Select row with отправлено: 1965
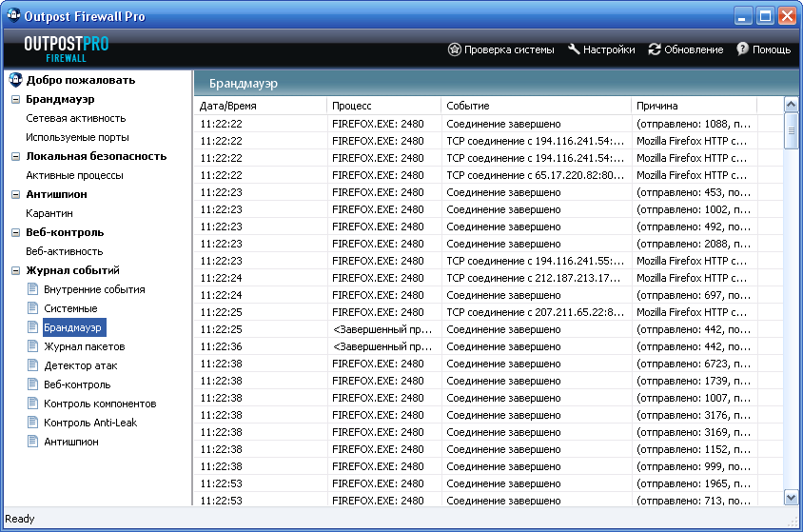 [488, 483]
